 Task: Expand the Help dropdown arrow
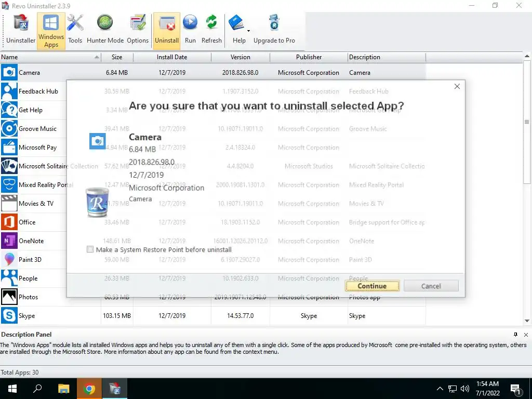coord(249,31)
